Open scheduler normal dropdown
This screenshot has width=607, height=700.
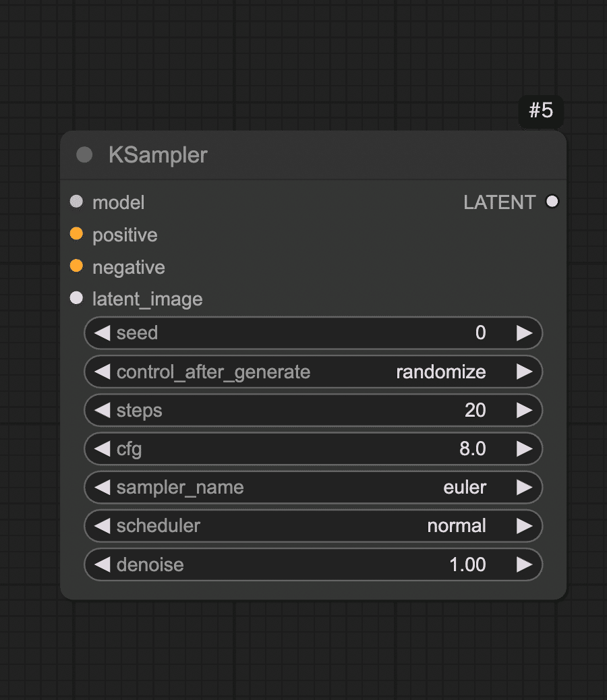point(314,526)
